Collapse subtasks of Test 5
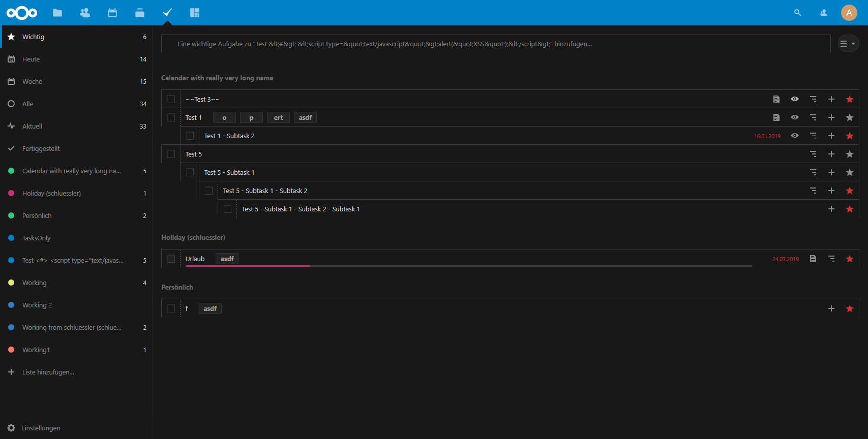The width and height of the screenshot is (868, 439). point(813,154)
